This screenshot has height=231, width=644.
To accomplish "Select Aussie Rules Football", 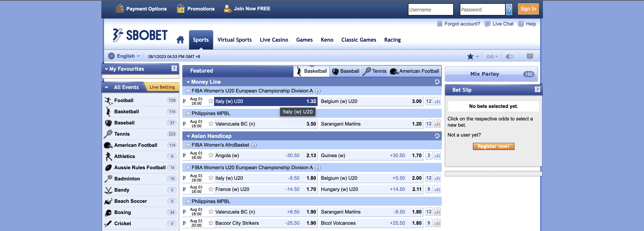I will 140,168.
